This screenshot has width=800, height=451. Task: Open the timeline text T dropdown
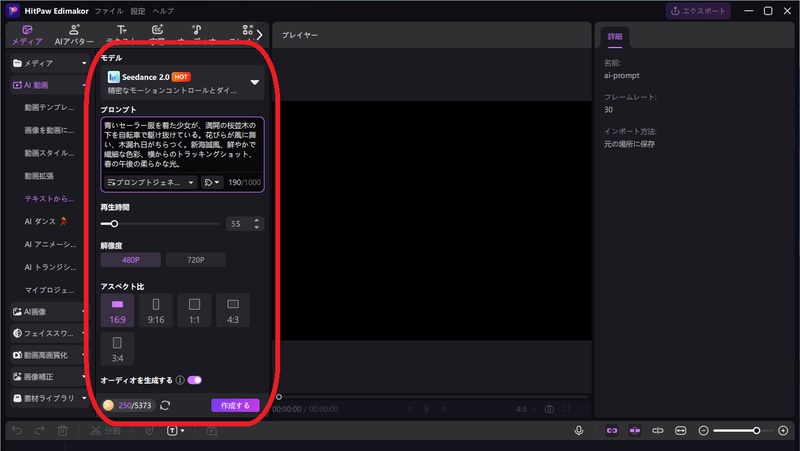pos(175,431)
